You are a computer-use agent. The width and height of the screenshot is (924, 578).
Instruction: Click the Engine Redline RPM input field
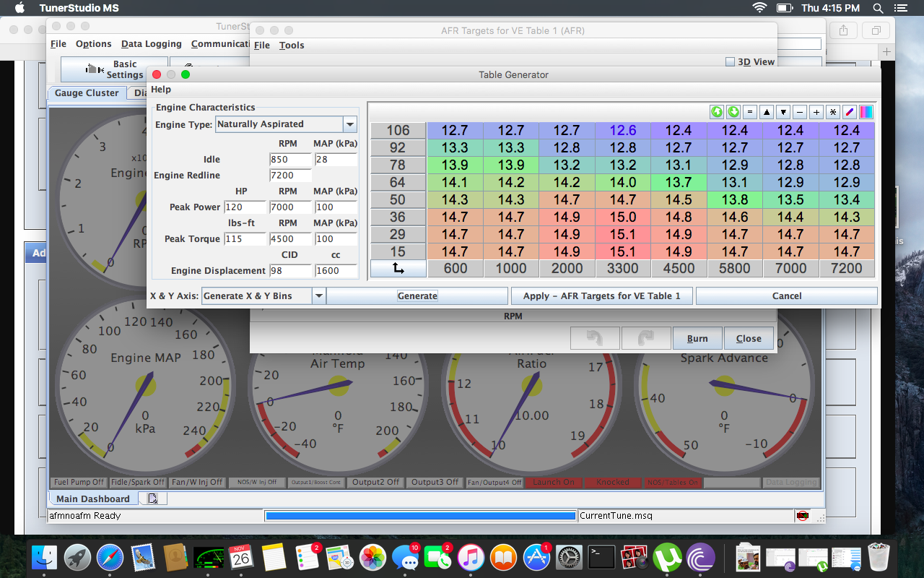[290, 176]
